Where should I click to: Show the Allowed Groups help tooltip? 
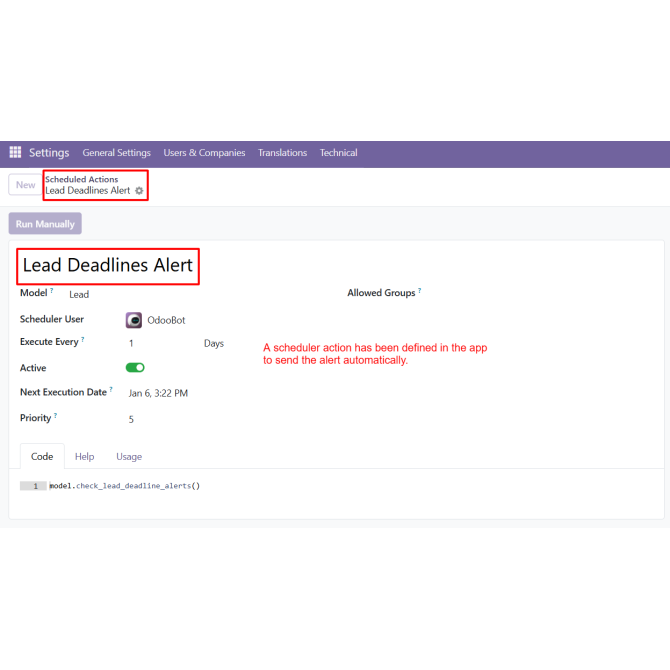pos(420,291)
